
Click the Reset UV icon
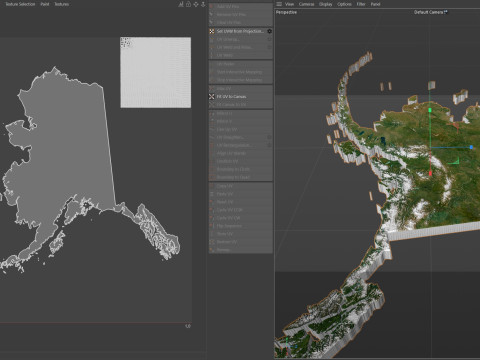tap(211, 202)
